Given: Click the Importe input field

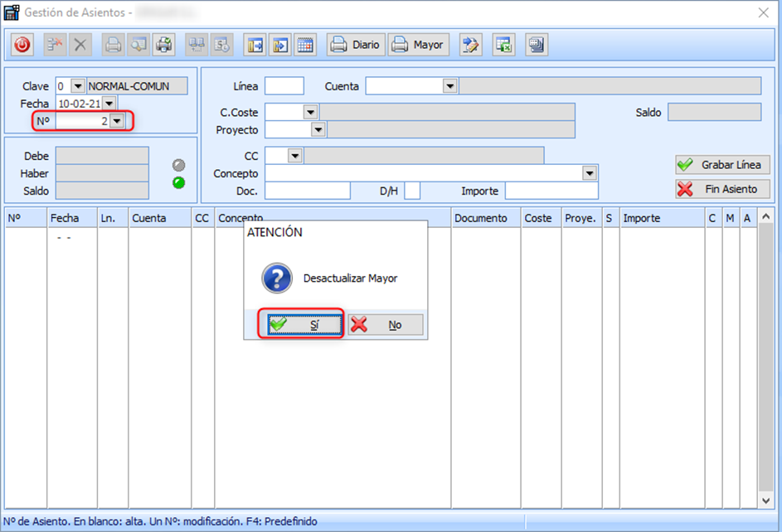Looking at the screenshot, I should click(551, 191).
